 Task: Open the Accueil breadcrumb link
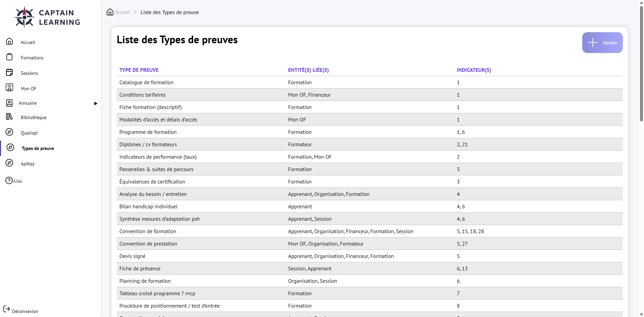122,12
